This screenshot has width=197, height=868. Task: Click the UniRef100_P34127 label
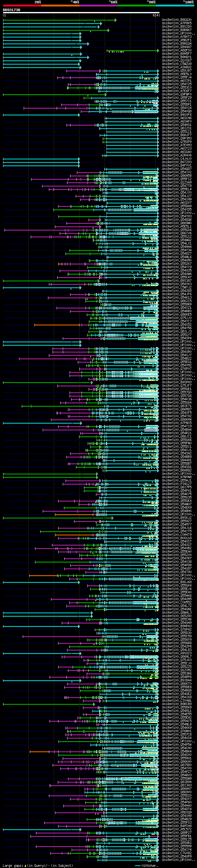point(177,484)
